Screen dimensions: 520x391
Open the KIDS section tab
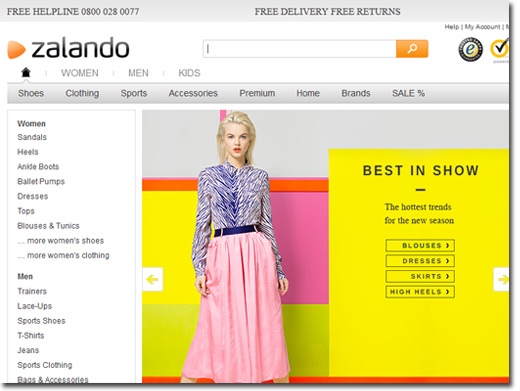(189, 73)
